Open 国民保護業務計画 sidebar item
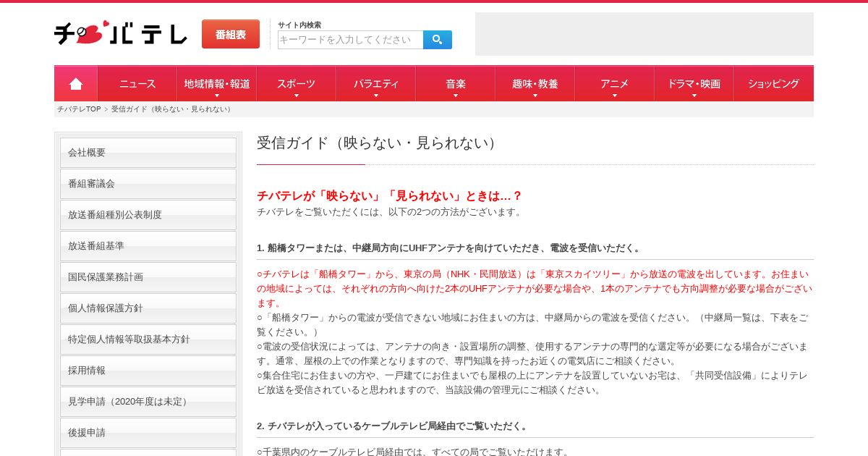Screen dimensions: 868x456 pyautogui.click(x=148, y=277)
